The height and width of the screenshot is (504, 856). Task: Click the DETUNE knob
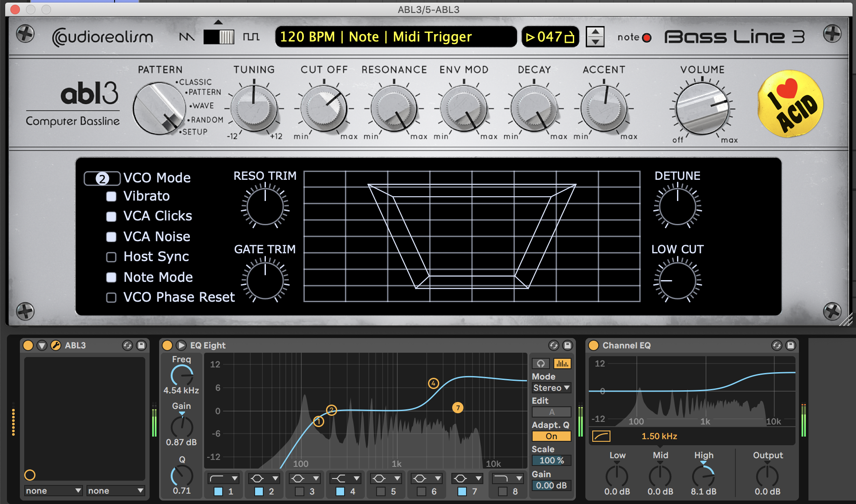click(x=677, y=206)
